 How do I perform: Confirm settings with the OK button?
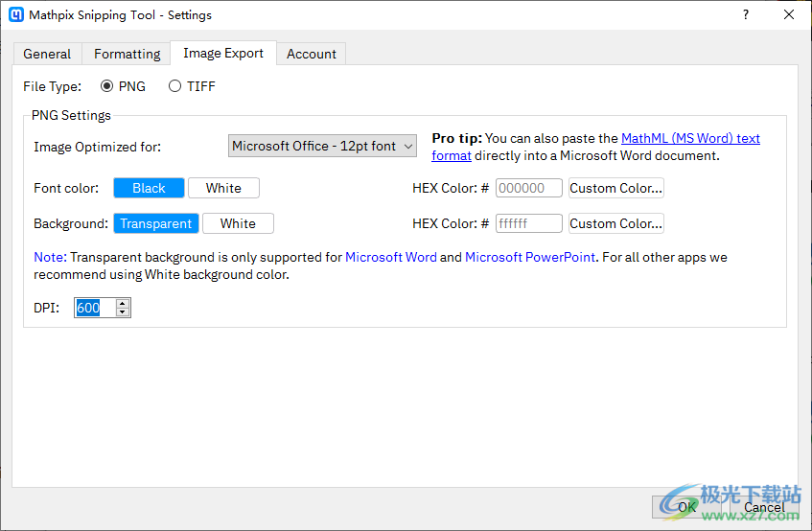[687, 507]
